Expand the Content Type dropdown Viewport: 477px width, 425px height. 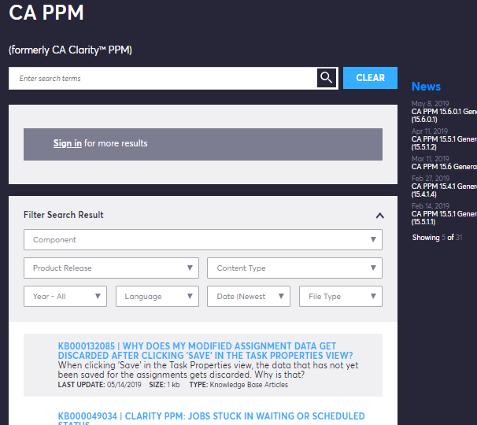tap(295, 268)
